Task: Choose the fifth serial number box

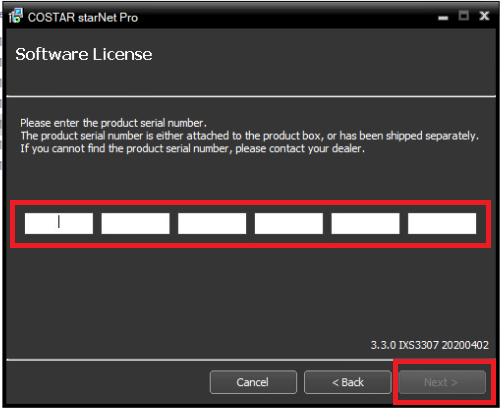Action: [365, 223]
